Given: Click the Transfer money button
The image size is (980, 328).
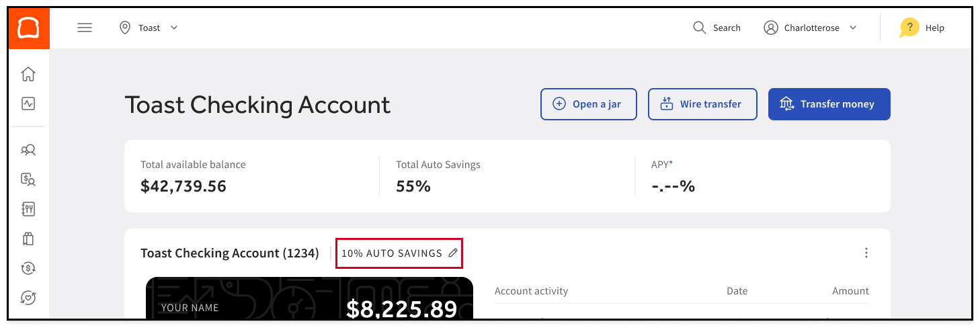Looking at the screenshot, I should tap(829, 104).
